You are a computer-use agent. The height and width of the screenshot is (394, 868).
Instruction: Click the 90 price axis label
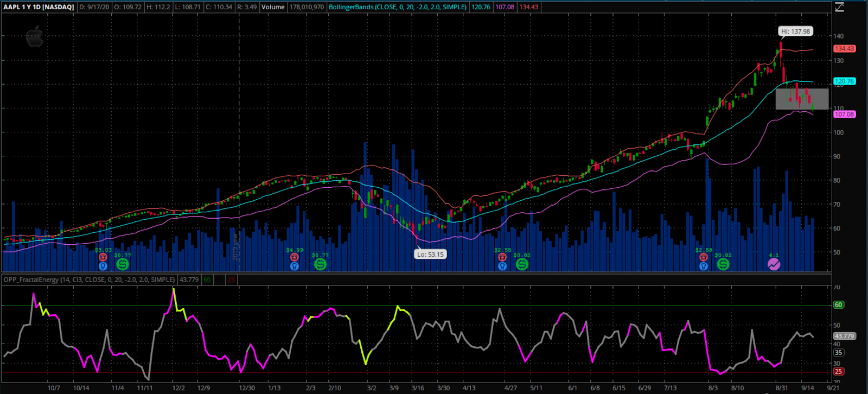coord(837,156)
